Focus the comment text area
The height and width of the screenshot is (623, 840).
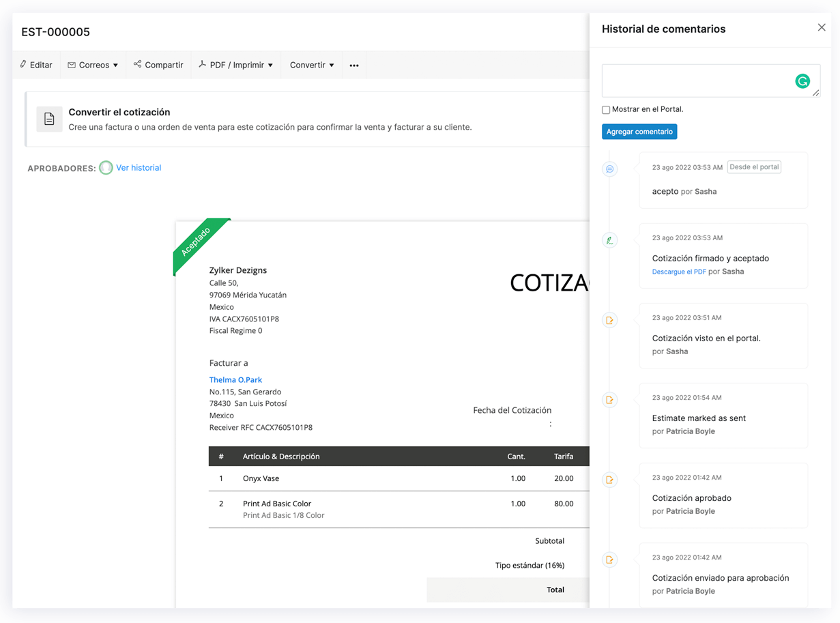pyautogui.click(x=696, y=81)
